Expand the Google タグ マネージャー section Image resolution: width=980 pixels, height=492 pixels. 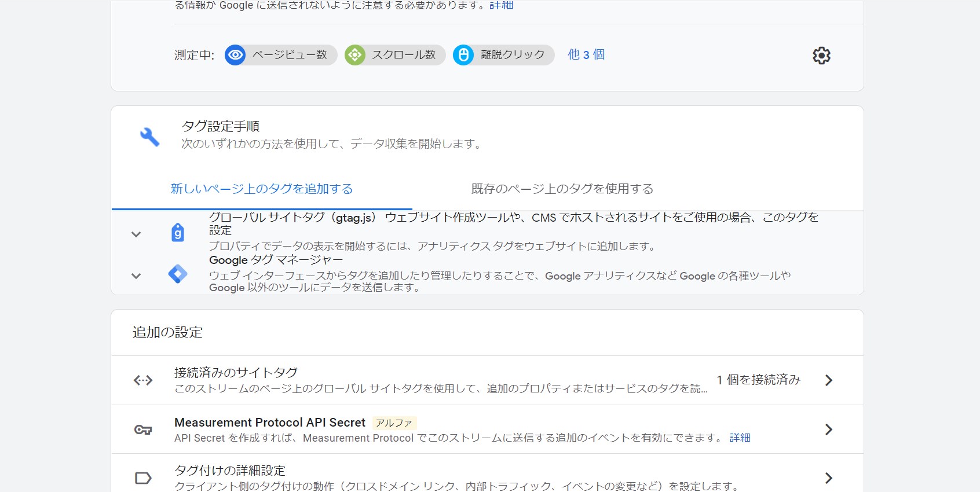point(136,276)
